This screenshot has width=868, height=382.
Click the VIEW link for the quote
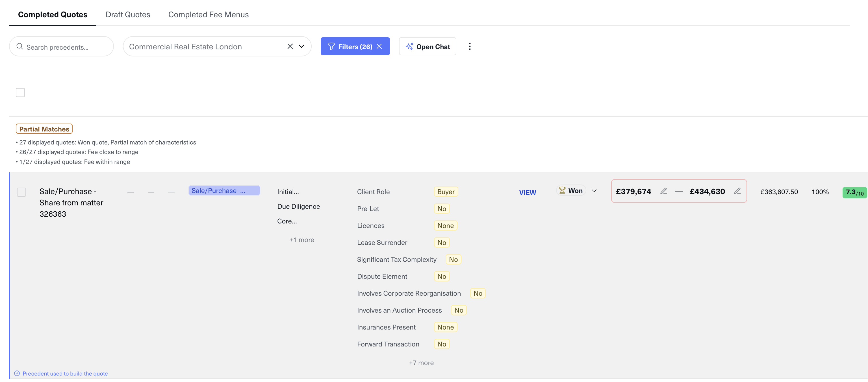click(527, 192)
